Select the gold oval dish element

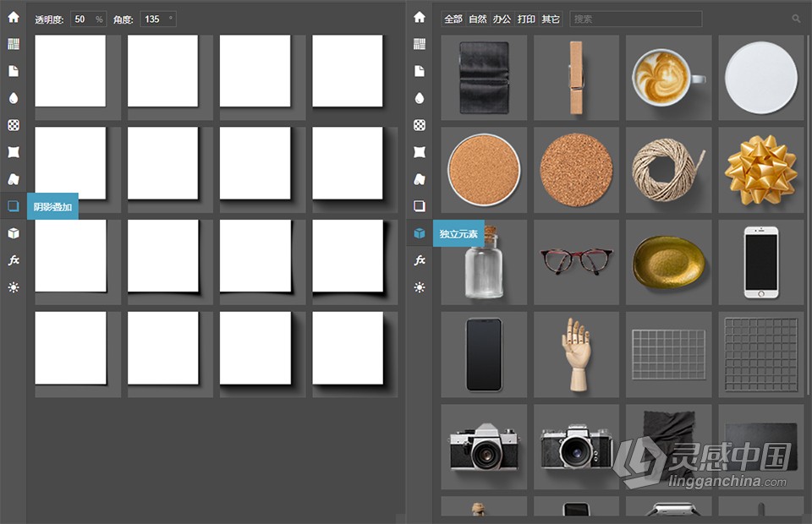tap(668, 262)
